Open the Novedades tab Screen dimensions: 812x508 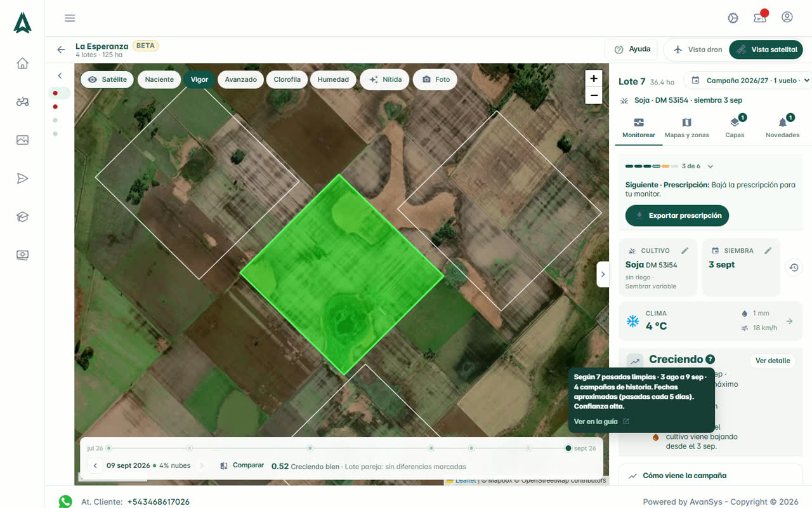click(782, 127)
